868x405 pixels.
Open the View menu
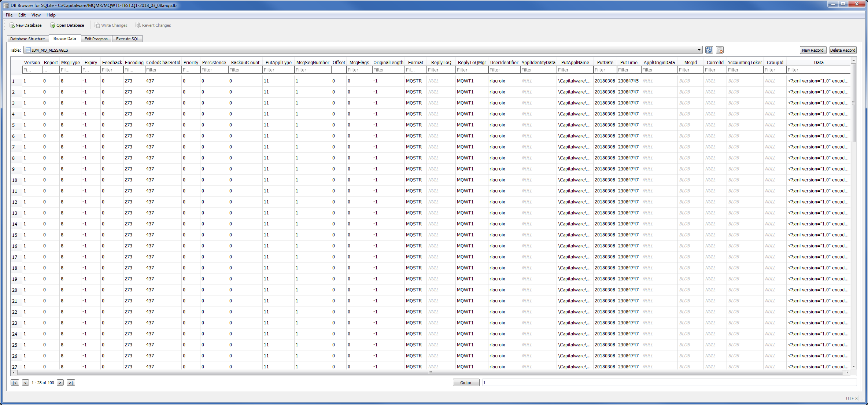pyautogui.click(x=36, y=15)
